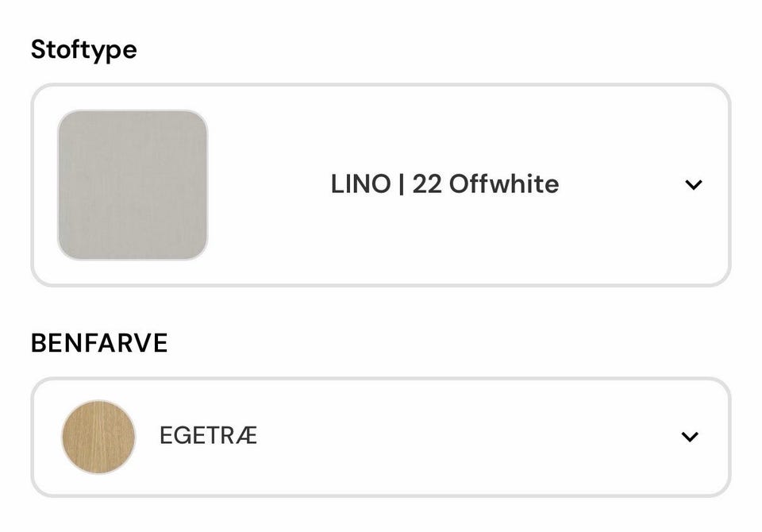Click the EGETRÆ wood grain thumbnail
Viewport: 762px width, 532px height.
click(x=98, y=437)
